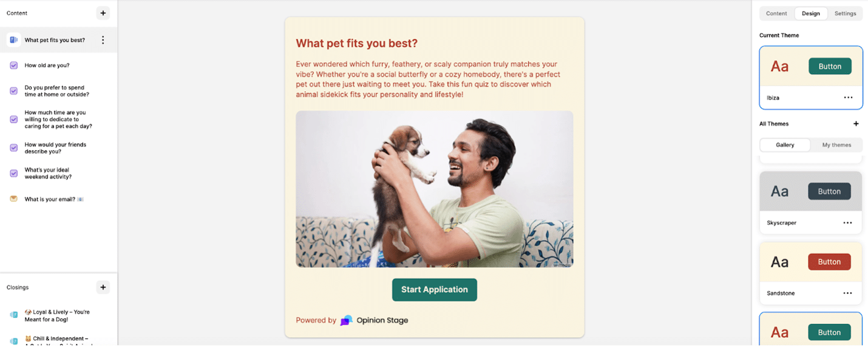
Task: Open Skyscraper theme more options
Action: [x=847, y=223]
